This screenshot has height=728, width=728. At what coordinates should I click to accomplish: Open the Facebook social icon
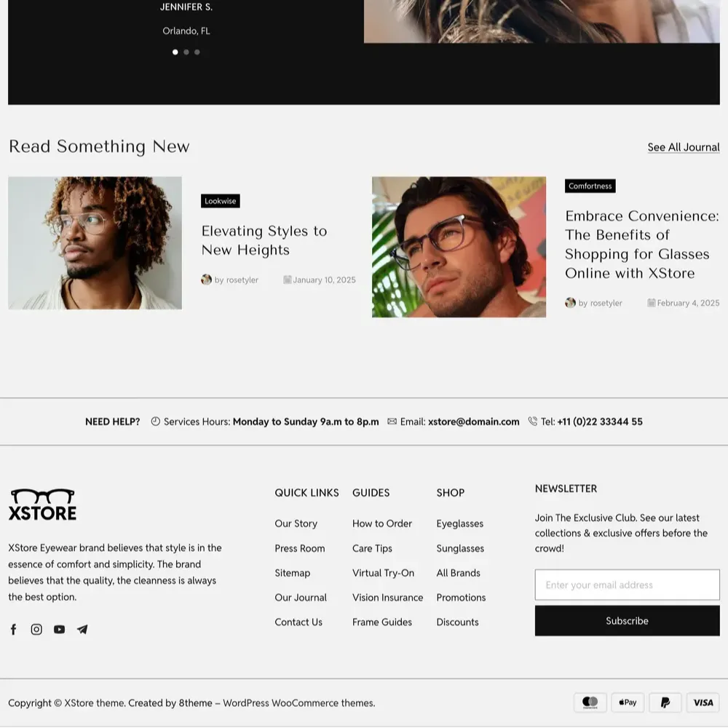pos(13,629)
